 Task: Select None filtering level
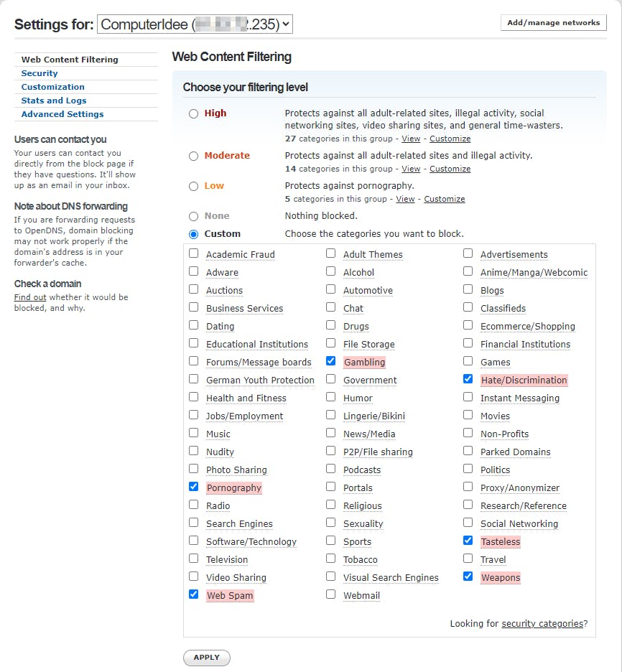(x=193, y=216)
